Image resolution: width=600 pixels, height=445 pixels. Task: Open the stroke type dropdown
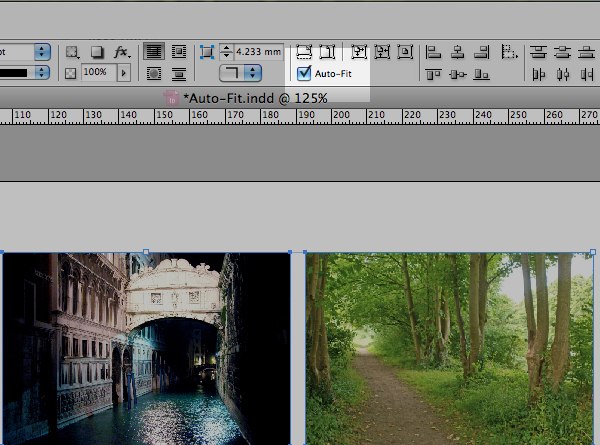(x=42, y=72)
